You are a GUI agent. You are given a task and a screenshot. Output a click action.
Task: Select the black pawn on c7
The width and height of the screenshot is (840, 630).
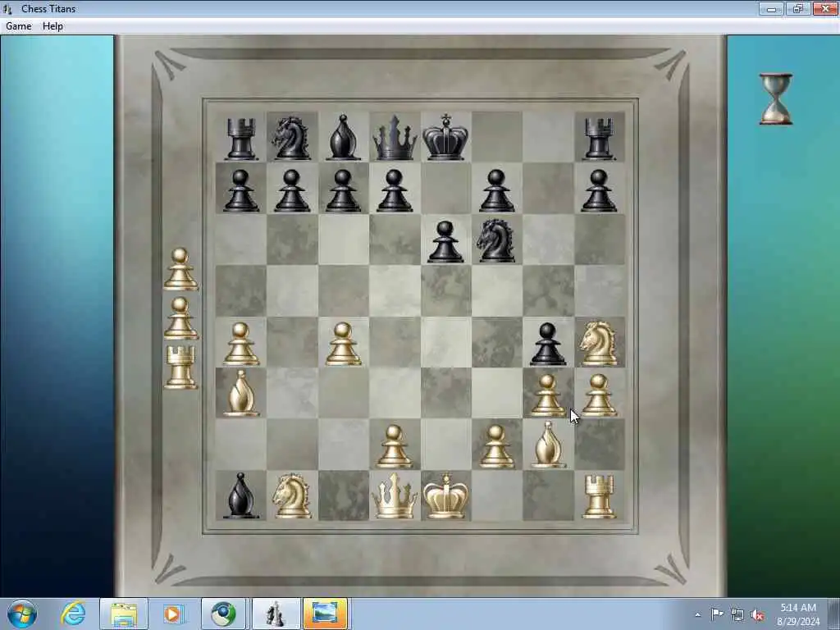click(x=343, y=190)
